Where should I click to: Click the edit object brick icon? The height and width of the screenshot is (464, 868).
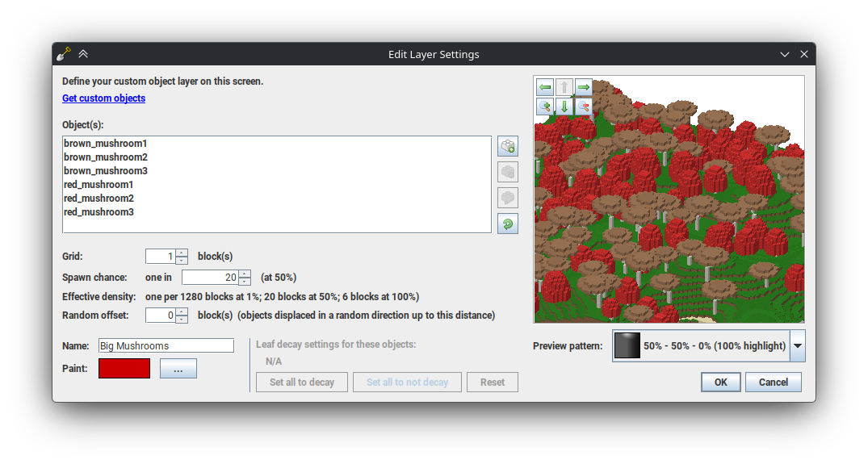[508, 198]
